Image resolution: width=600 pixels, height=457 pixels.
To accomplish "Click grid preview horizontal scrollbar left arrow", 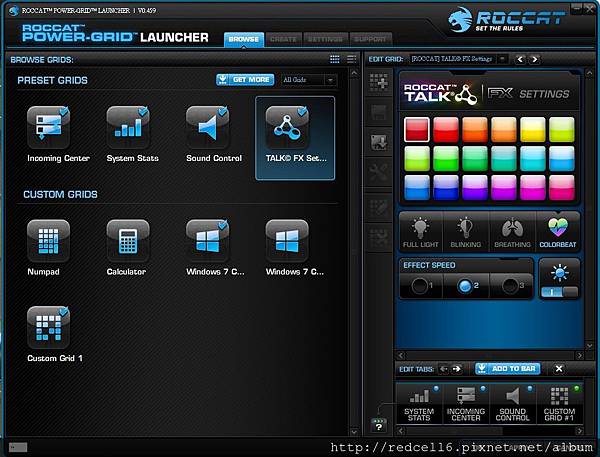I will [x=401, y=355].
